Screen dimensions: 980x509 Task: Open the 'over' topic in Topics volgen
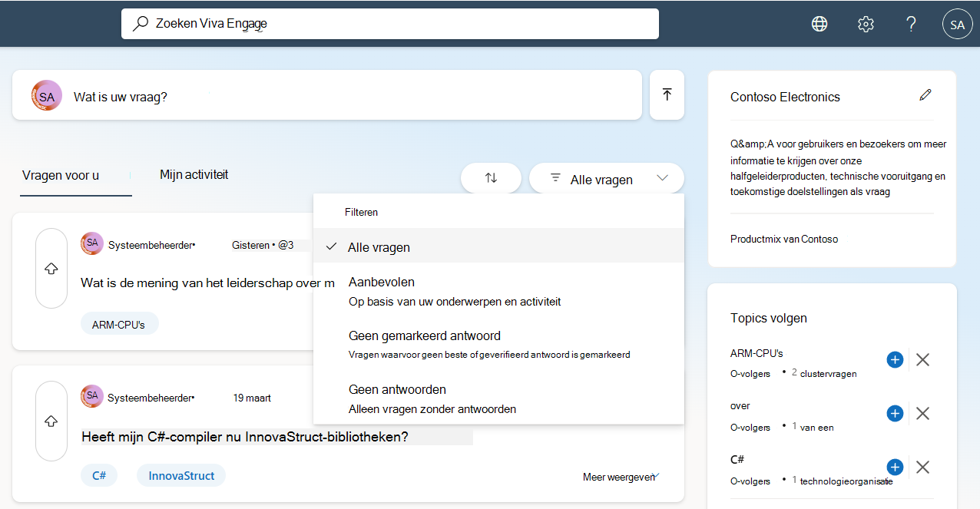coord(740,405)
